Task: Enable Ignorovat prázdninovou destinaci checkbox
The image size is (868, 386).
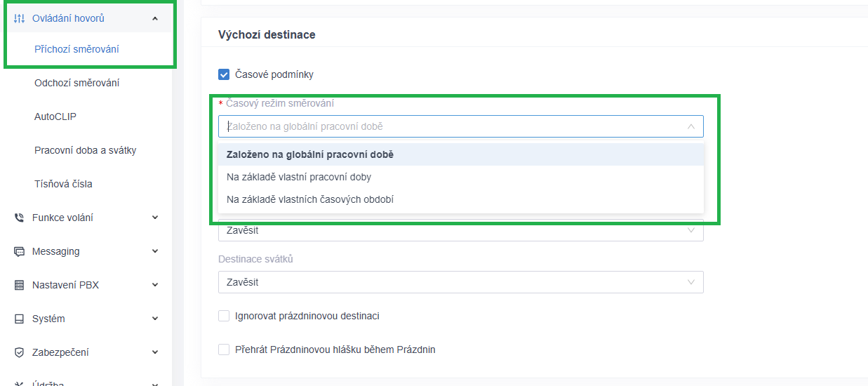Action: pyautogui.click(x=224, y=316)
